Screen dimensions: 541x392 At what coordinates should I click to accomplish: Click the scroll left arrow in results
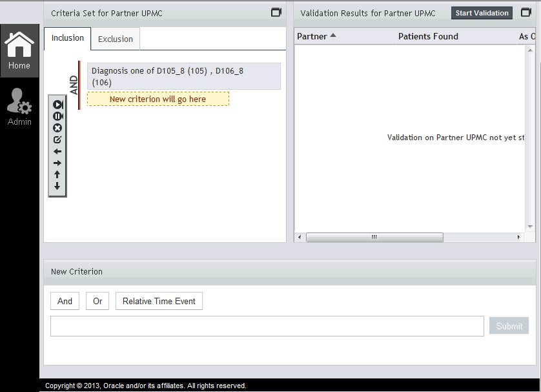[300, 238]
